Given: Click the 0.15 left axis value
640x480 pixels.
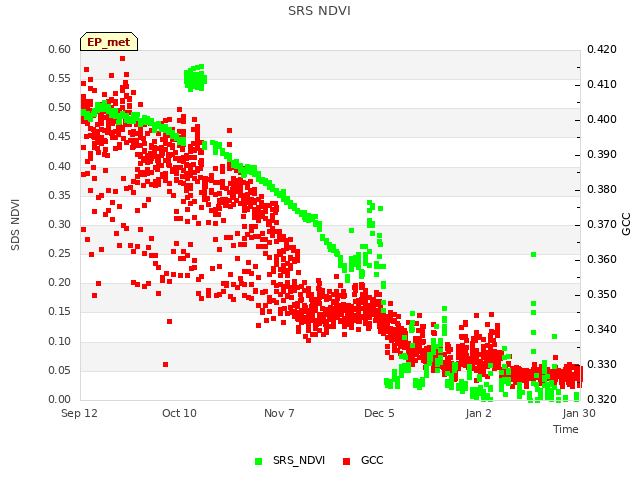Looking at the screenshot, I should click(x=60, y=312).
